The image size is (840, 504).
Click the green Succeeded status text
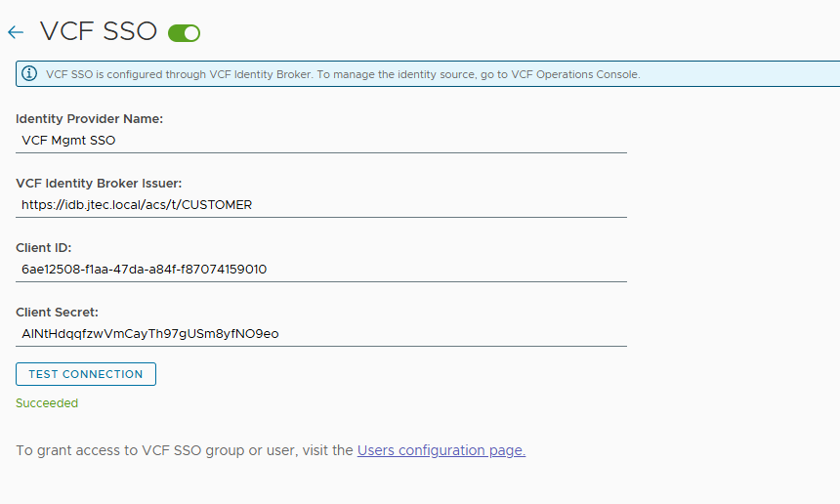pos(47,402)
